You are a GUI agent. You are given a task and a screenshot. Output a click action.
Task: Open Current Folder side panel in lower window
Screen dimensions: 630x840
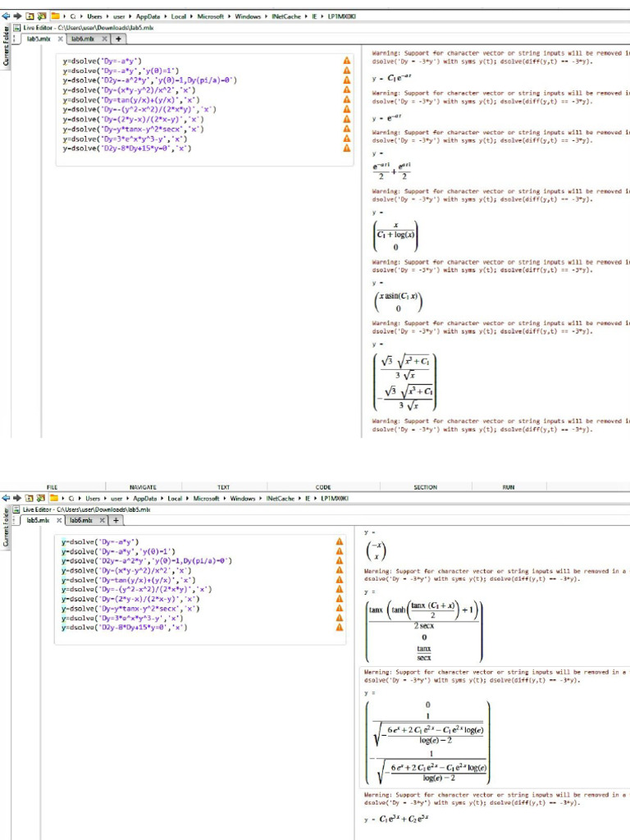coord(6,527)
